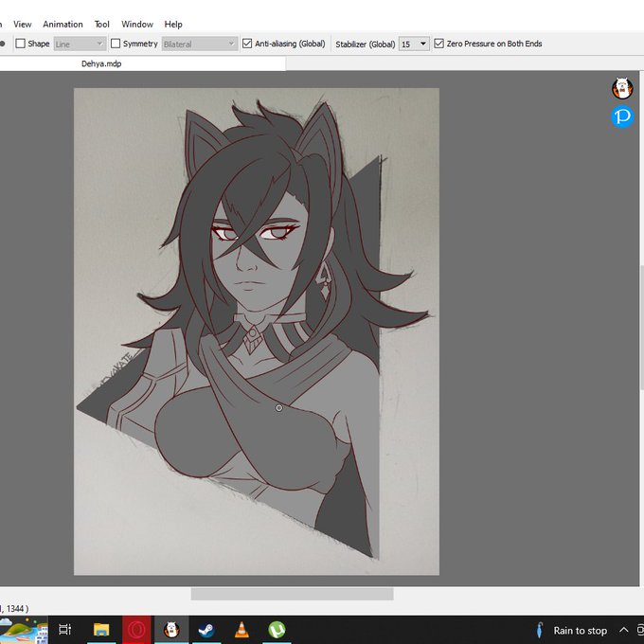Show hidden system tray icons chevron
The height and width of the screenshot is (644, 644).
(x=624, y=630)
